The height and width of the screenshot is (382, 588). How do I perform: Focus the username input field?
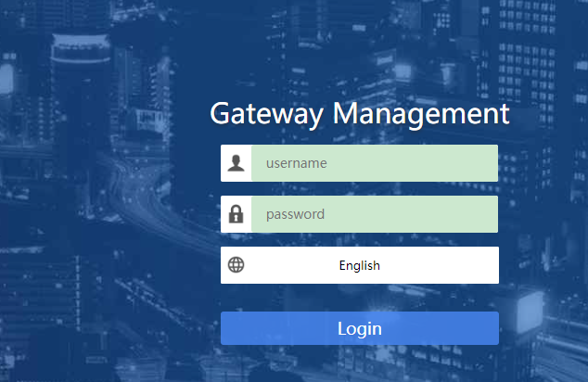(x=375, y=163)
